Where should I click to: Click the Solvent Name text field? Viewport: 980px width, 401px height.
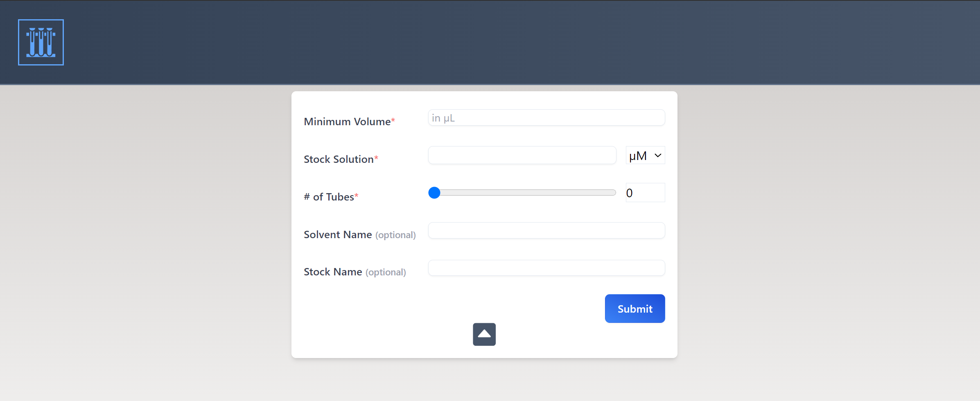point(546,231)
